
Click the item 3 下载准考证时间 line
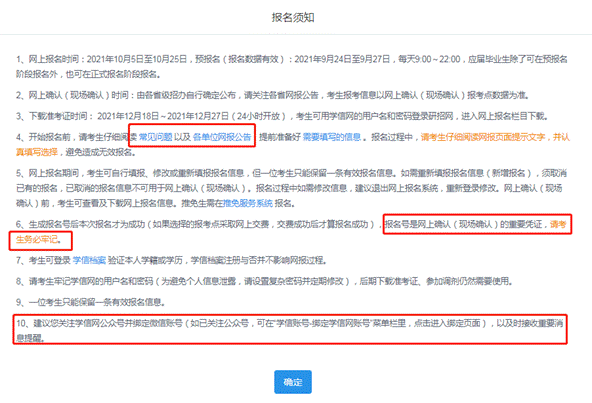point(282,116)
